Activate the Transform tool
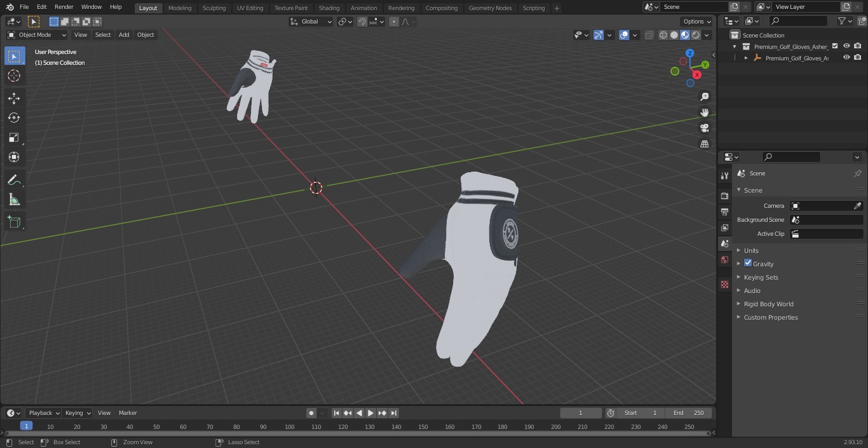 coord(14,157)
